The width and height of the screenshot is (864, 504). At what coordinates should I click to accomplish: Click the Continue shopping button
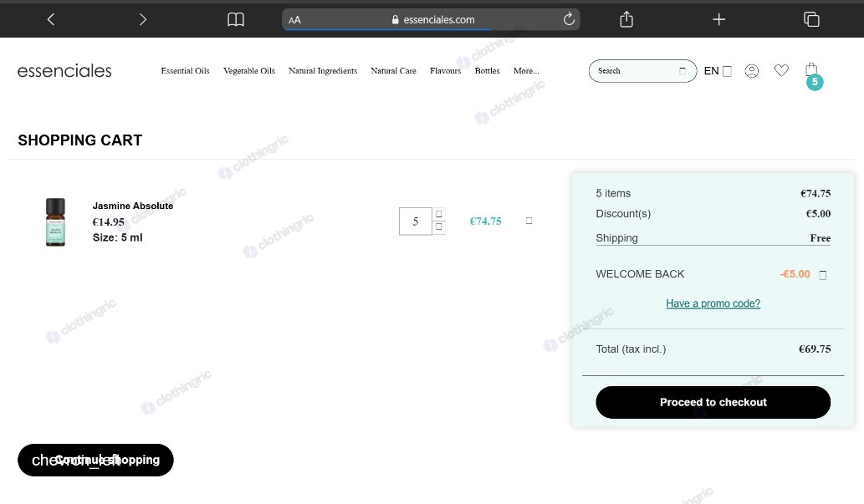(x=95, y=460)
